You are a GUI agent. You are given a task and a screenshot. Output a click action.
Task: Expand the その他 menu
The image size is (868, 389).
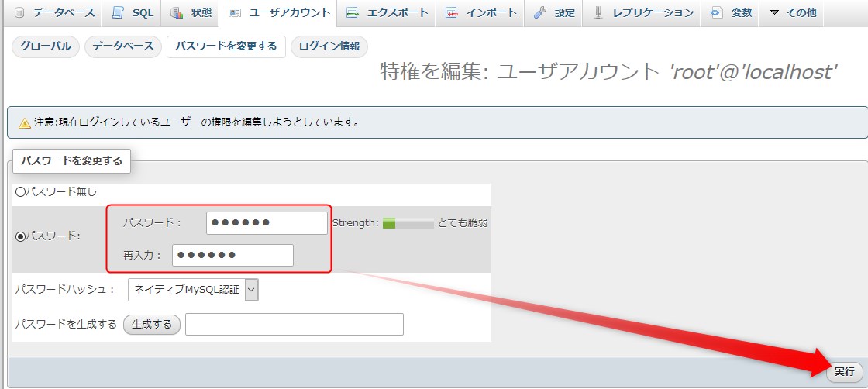click(792, 12)
